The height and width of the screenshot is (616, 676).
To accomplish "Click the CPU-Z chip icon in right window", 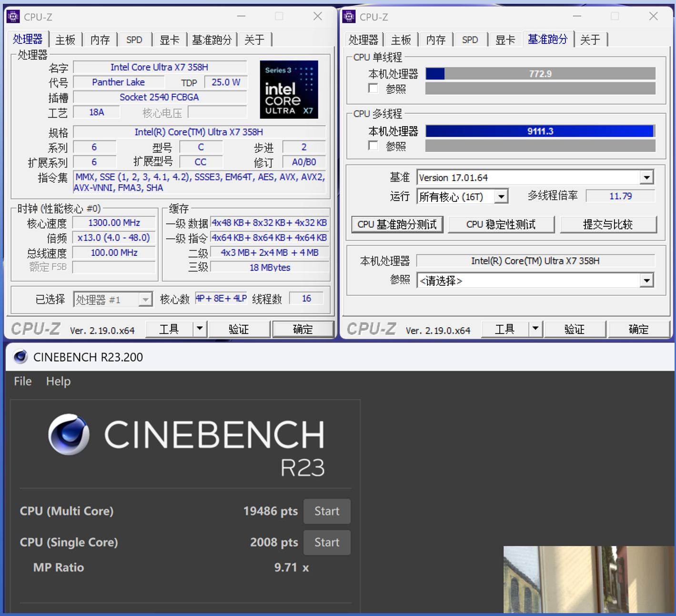I will coord(349,17).
